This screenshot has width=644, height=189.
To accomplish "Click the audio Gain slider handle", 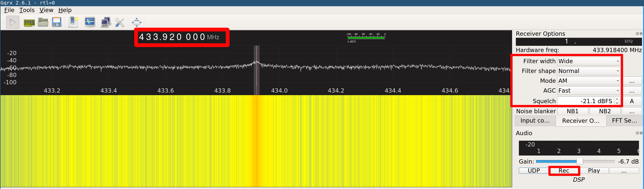I will coord(580,161).
